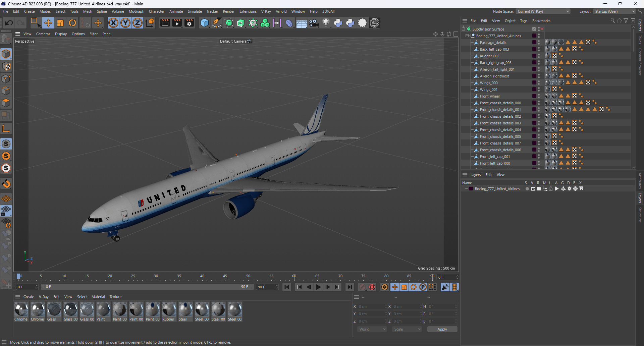Go to the end of the animation
644x346 pixels.
click(x=350, y=287)
